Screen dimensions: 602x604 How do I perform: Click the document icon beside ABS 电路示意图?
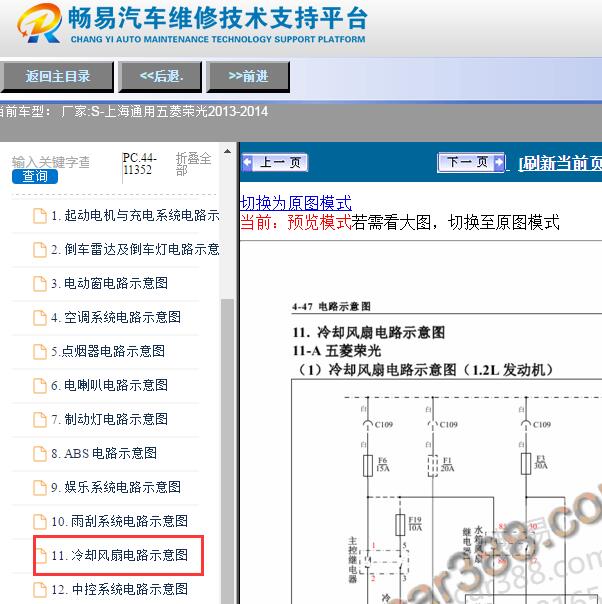coord(40,454)
